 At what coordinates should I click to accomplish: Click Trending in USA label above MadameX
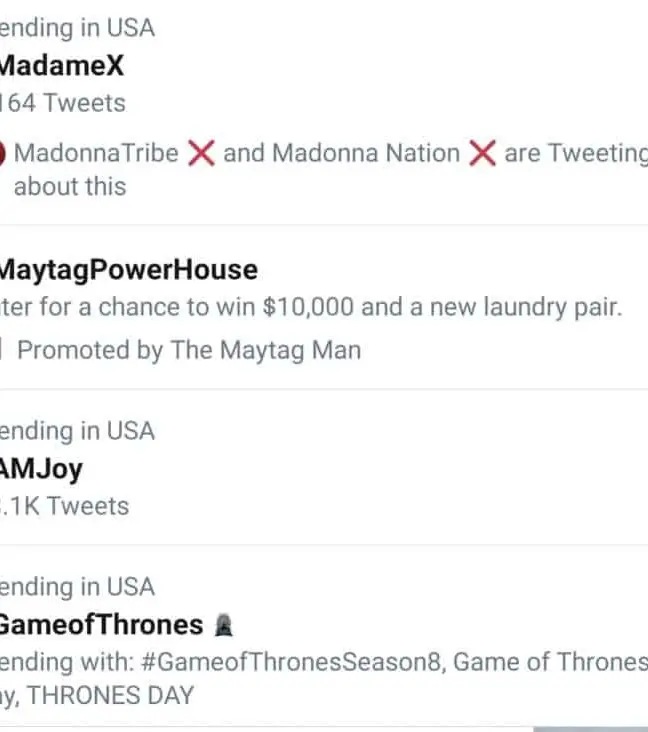click(x=78, y=27)
